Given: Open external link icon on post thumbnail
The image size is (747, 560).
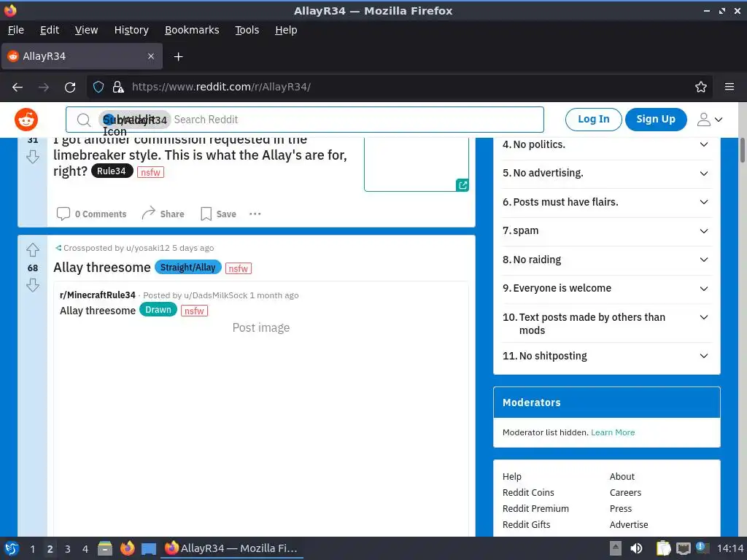Looking at the screenshot, I should point(462,185).
